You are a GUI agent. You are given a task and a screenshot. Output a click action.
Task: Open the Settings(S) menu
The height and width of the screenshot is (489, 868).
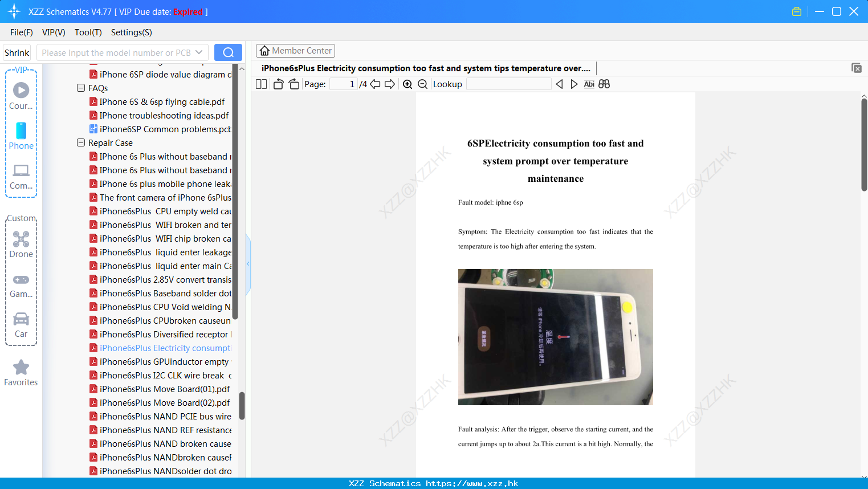point(132,32)
